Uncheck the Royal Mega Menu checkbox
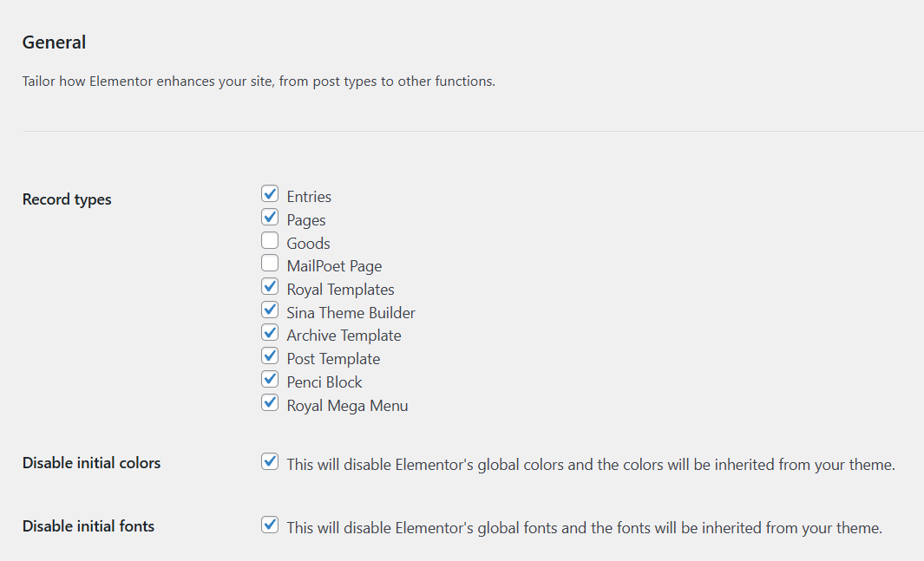Viewport: 924px width, 561px height. coord(270,402)
